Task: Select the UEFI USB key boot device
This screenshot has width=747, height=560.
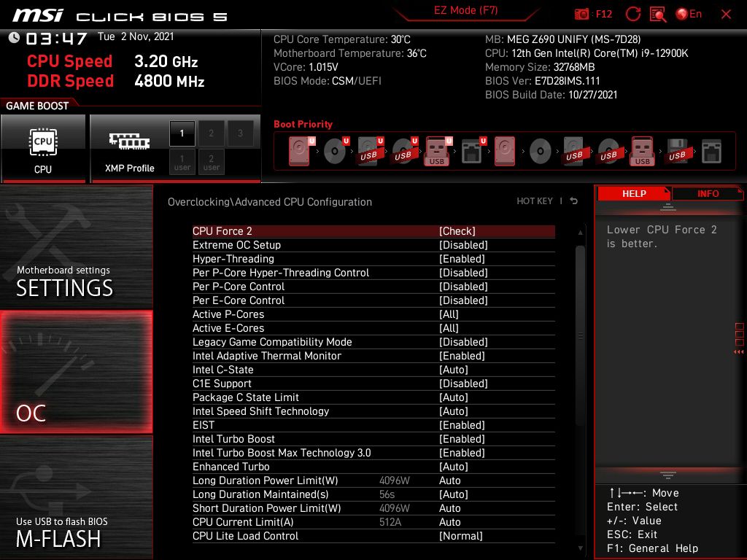Action: tap(438, 151)
